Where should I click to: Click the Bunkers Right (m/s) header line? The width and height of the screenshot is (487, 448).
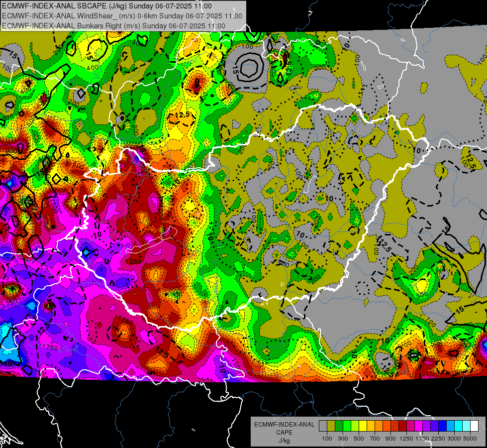[113, 26]
